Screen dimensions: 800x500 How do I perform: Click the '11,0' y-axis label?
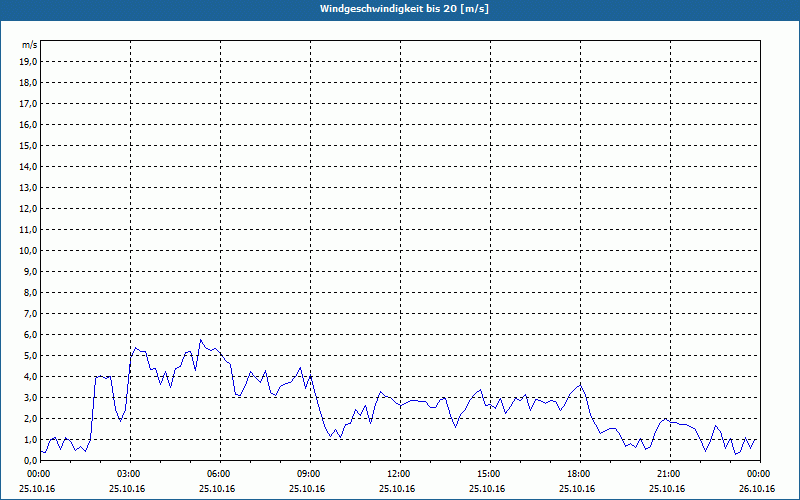pyautogui.click(x=28, y=230)
